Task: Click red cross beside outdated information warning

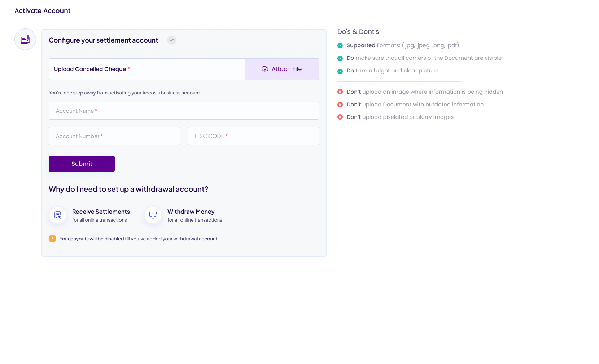Action: (340, 105)
